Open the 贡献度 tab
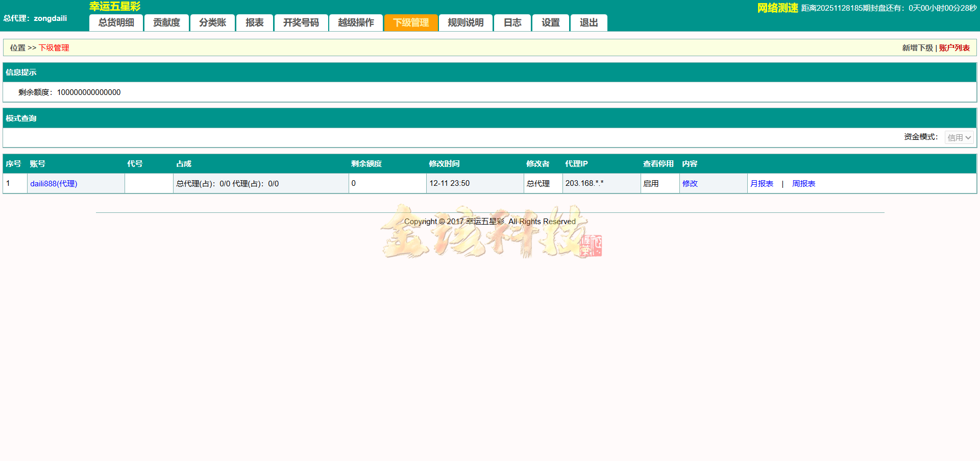 166,22
